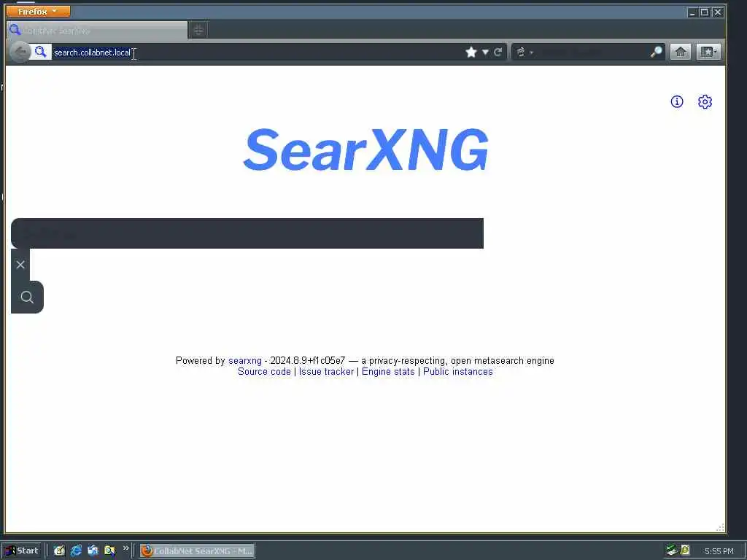Open the searxng link in the footer
The image size is (747, 560).
pos(245,360)
